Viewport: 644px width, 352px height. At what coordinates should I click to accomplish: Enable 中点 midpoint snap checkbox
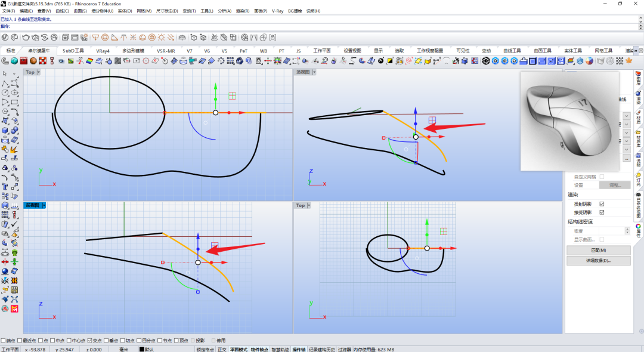(52, 341)
